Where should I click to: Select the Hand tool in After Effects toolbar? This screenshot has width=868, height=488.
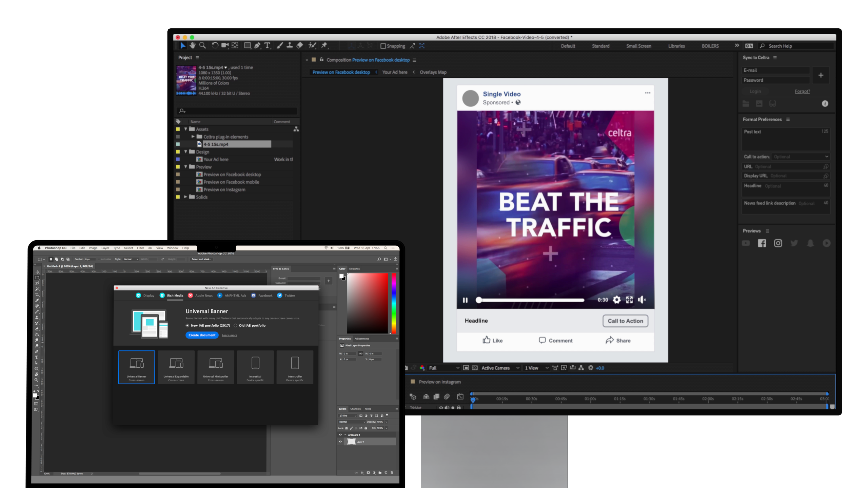[x=192, y=45]
